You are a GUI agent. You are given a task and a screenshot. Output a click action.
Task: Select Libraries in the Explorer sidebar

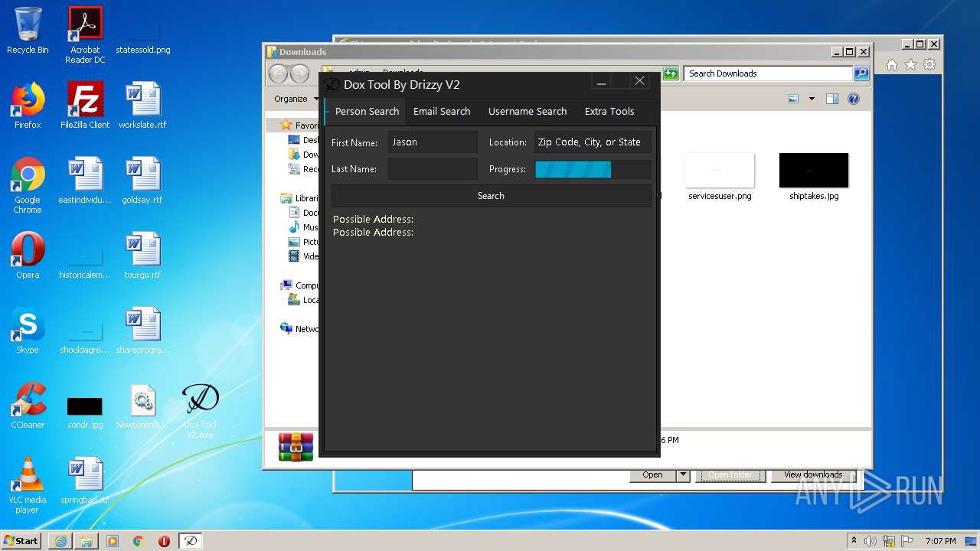[x=301, y=198]
